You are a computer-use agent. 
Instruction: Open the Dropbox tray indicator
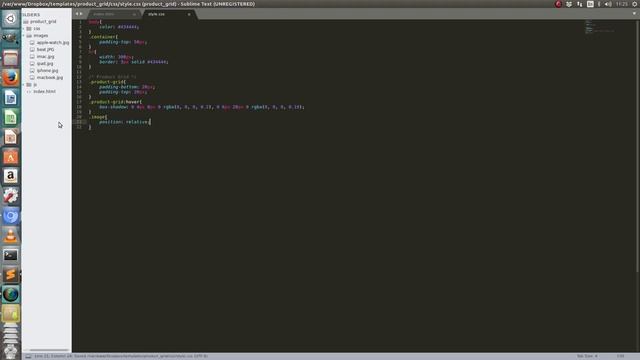point(569,4)
